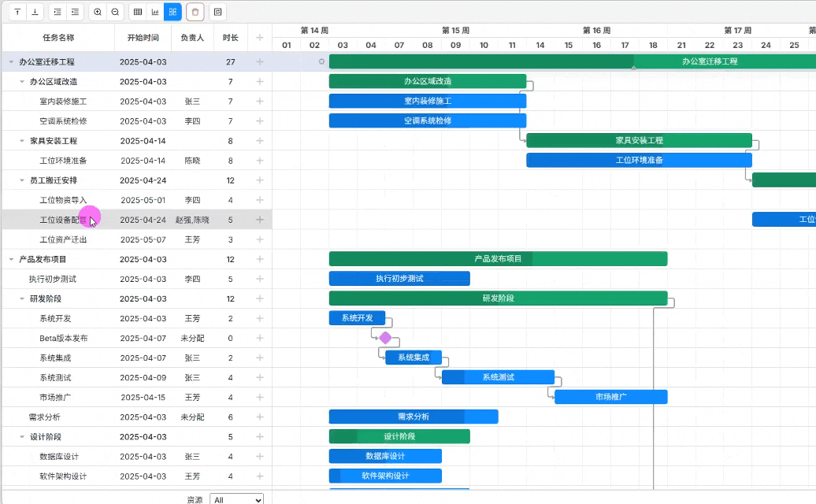
Task: Switch to grid-only table view
Action: (137, 12)
